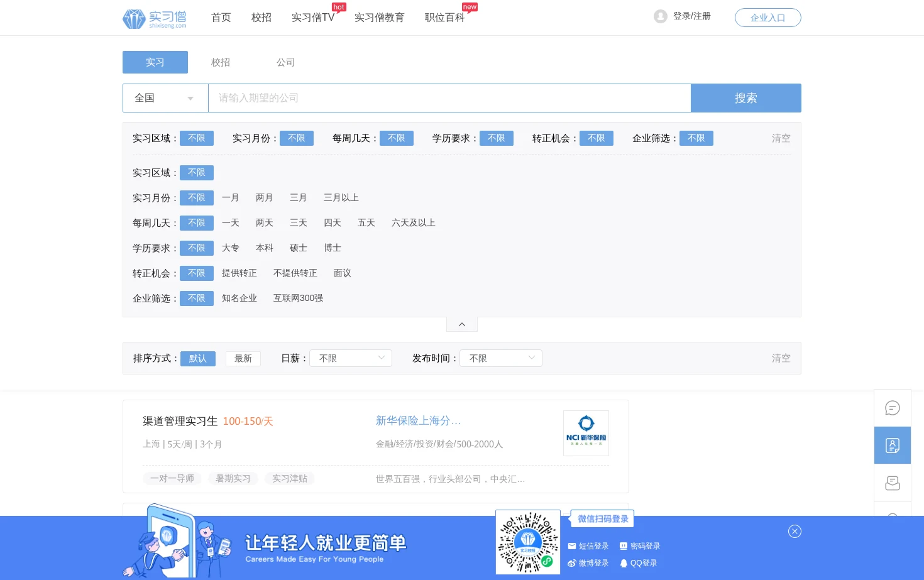924x580 pixels.
Task: Select 四天 for days per week
Action: click(333, 223)
